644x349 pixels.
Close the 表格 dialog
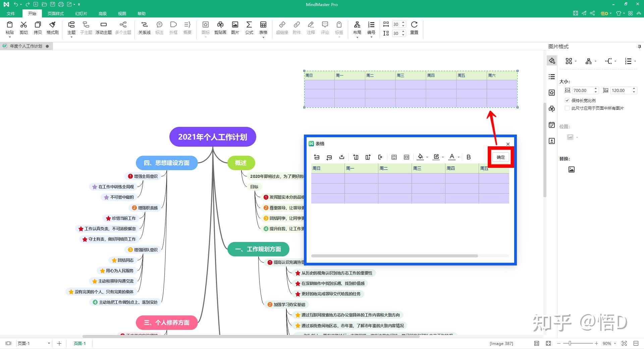point(508,144)
